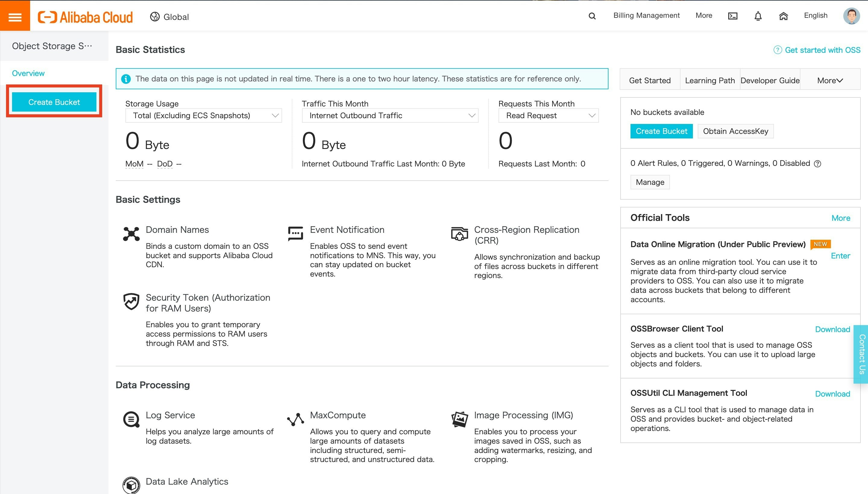
Task: Click the Event Notification icon
Action: coord(295,233)
